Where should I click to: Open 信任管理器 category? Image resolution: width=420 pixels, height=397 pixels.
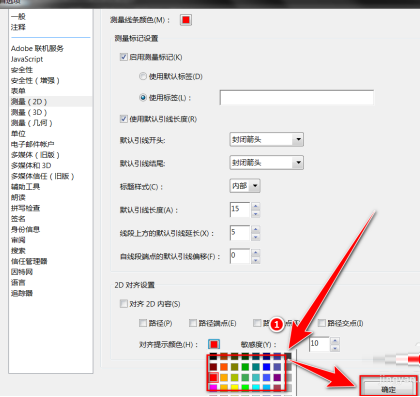click(29, 261)
